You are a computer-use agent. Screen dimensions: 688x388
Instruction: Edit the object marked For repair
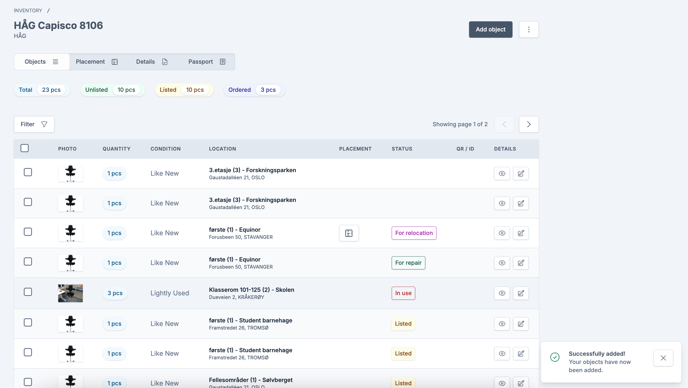[521, 263]
